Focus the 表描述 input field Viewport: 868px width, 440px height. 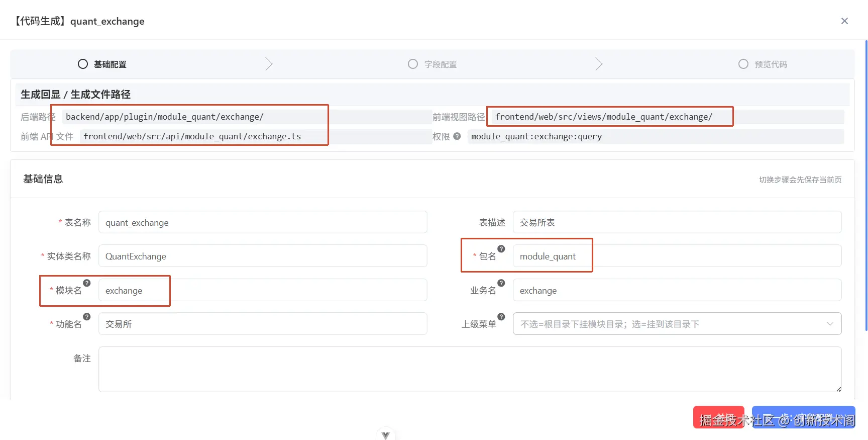pyautogui.click(x=677, y=222)
